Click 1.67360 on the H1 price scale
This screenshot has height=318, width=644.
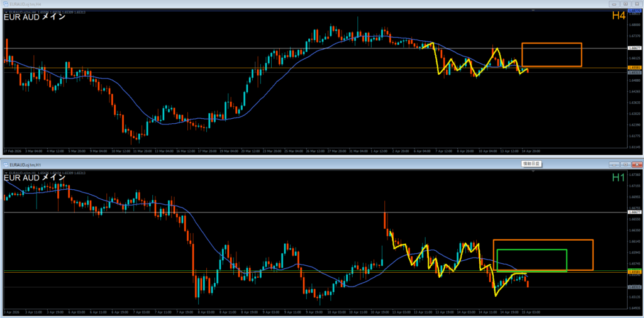click(635, 175)
